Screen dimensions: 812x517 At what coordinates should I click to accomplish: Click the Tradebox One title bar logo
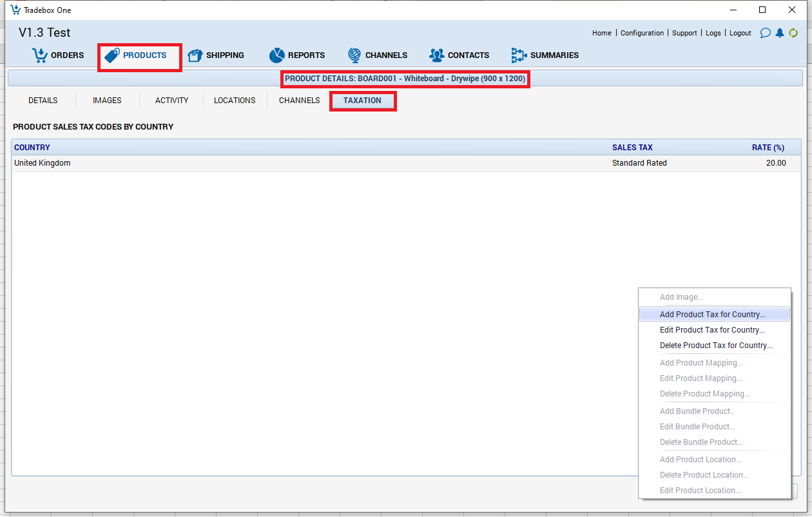pyautogui.click(x=15, y=10)
